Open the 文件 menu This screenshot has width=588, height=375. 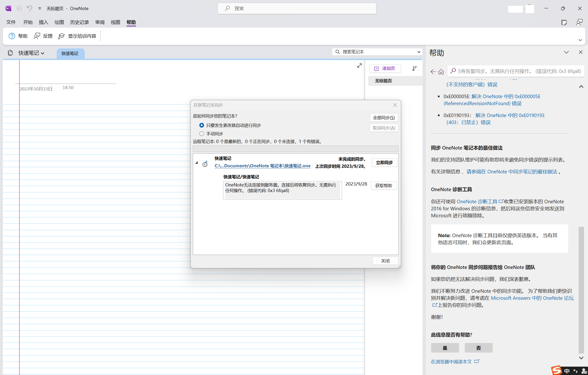pos(11,22)
